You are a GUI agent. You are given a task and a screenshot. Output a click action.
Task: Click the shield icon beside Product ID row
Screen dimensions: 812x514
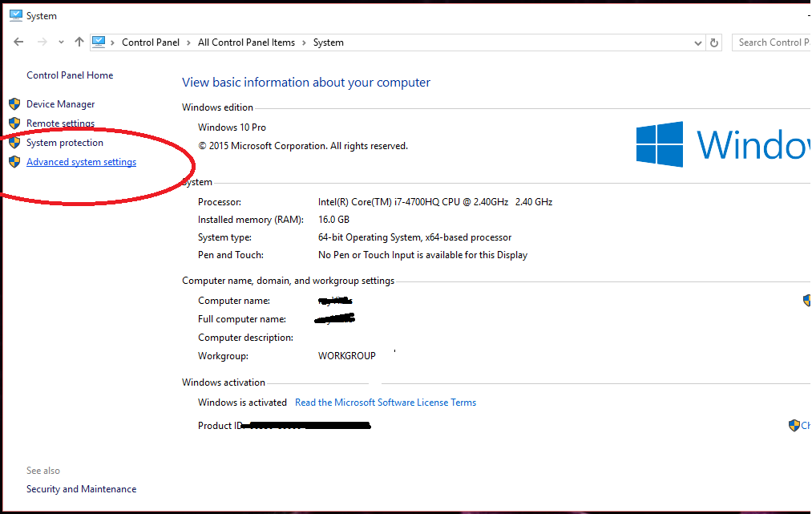click(794, 426)
